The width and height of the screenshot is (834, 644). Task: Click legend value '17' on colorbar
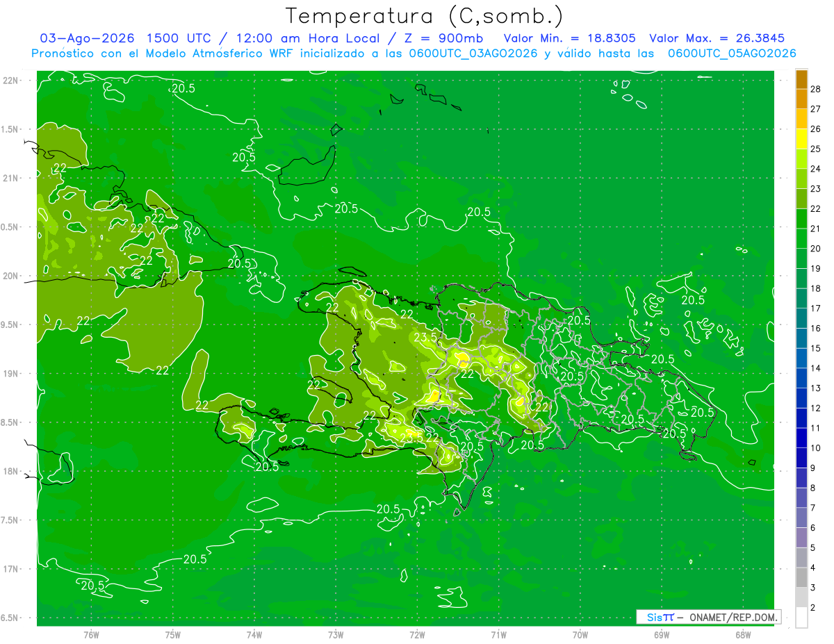816,308
